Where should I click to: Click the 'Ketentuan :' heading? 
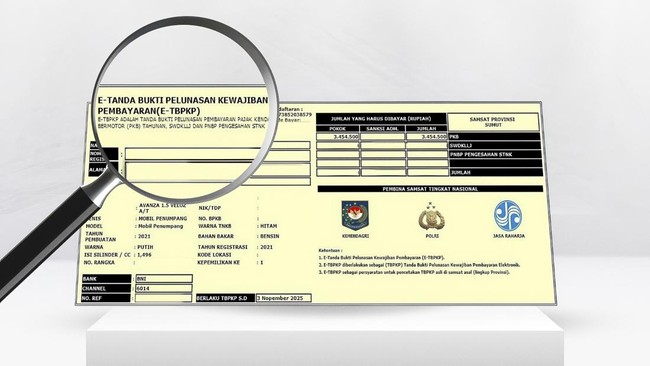coord(330,250)
